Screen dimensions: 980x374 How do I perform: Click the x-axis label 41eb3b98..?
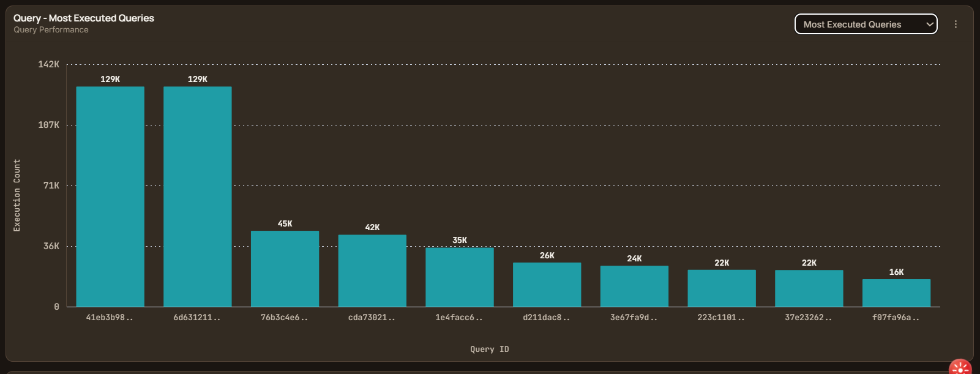[x=110, y=318]
